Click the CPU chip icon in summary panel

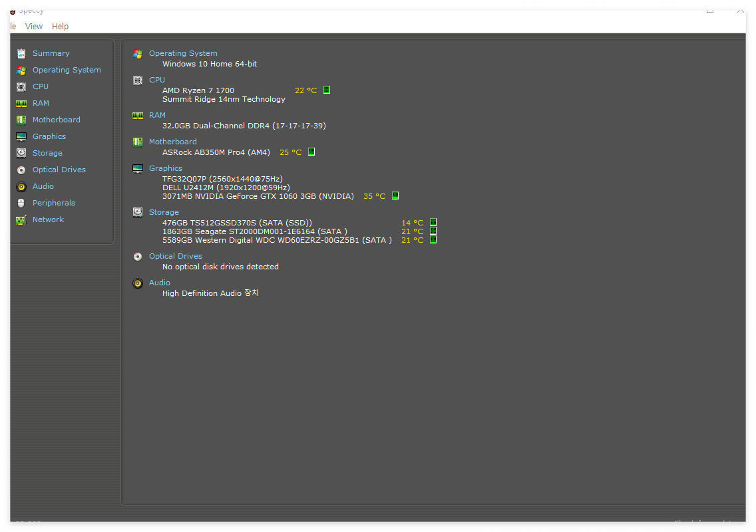[138, 80]
